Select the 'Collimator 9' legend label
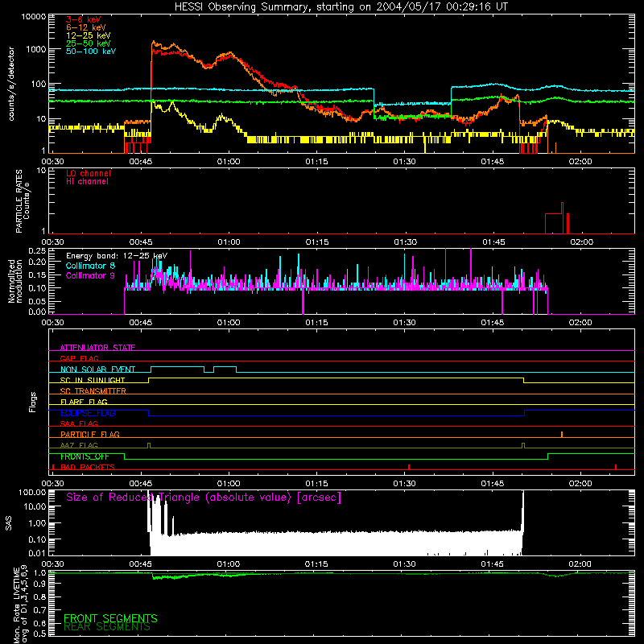 90,275
